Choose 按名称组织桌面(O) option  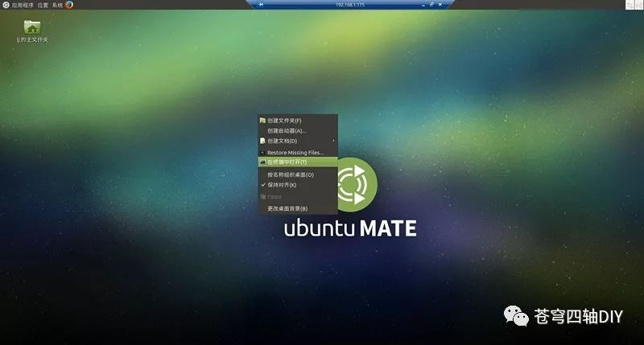pyautogui.click(x=298, y=175)
